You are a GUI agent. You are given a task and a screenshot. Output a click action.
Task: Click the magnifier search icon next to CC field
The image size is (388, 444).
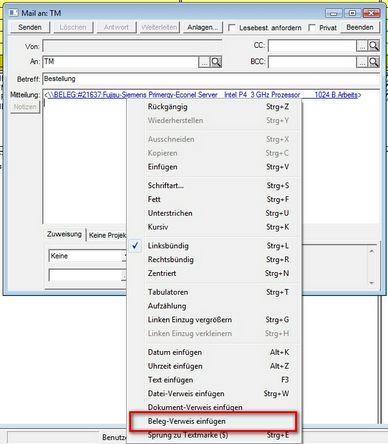[373, 46]
